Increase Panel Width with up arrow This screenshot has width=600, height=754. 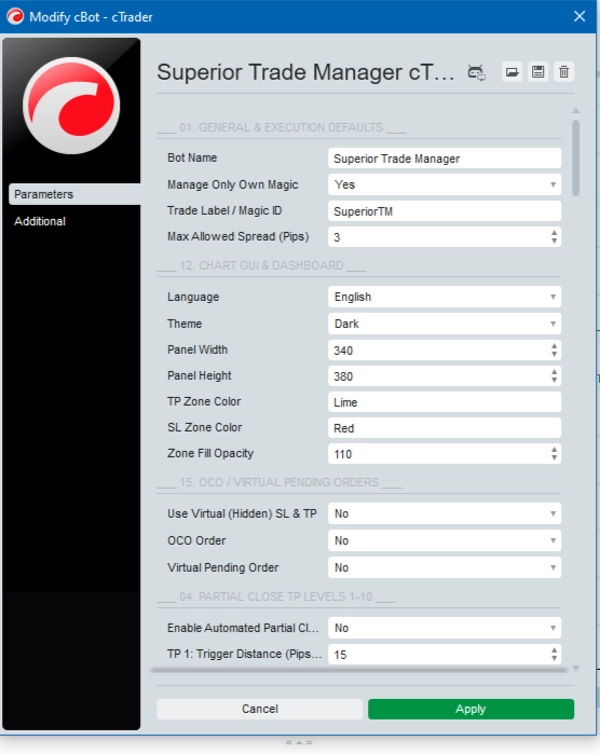(x=554, y=346)
